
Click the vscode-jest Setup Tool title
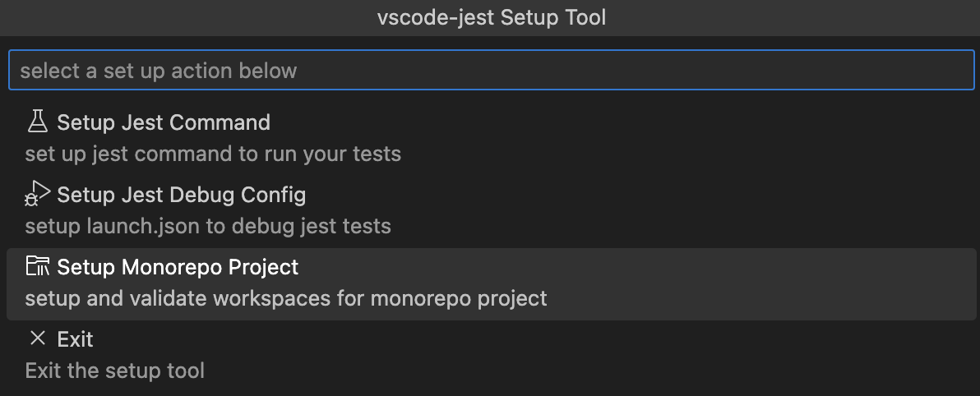point(491,17)
